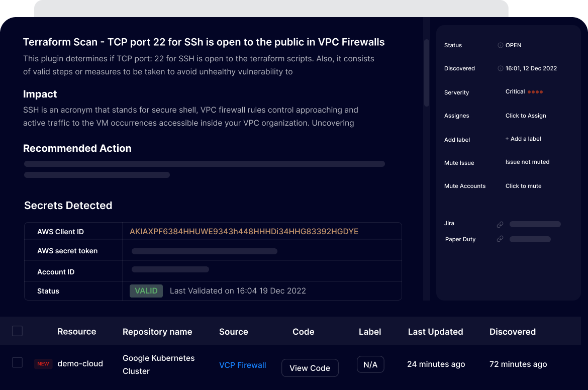Click the plus icon for Add a label
The height and width of the screenshot is (390, 588).
point(507,139)
